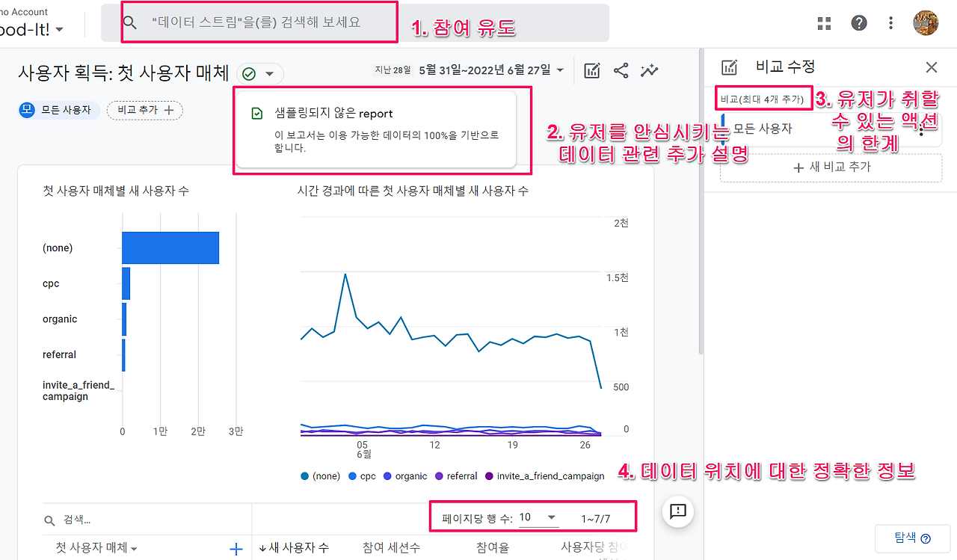Screen dimensions: 957x560
Task: Click the (none) legend color dot
Action: click(304, 476)
